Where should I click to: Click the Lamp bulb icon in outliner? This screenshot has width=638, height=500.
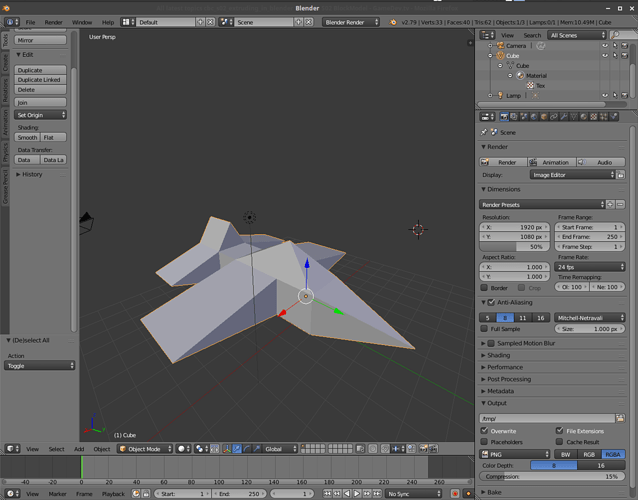500,95
